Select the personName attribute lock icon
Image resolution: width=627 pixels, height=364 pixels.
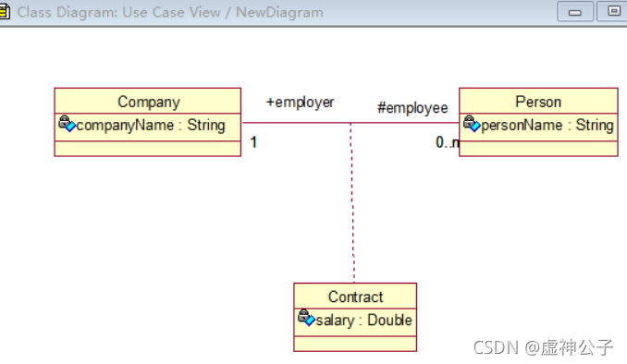[472, 124]
